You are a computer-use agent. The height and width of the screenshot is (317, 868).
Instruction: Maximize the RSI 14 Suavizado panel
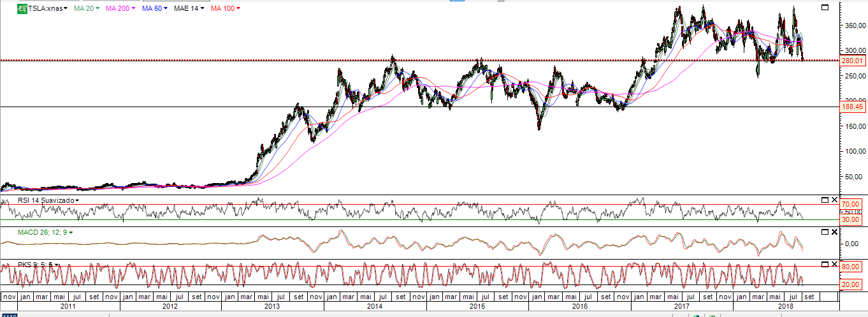pyautogui.click(x=825, y=200)
